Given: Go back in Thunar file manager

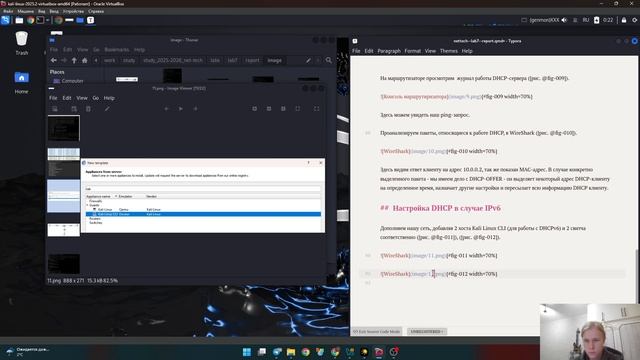Looking at the screenshot, I should click(54, 60).
